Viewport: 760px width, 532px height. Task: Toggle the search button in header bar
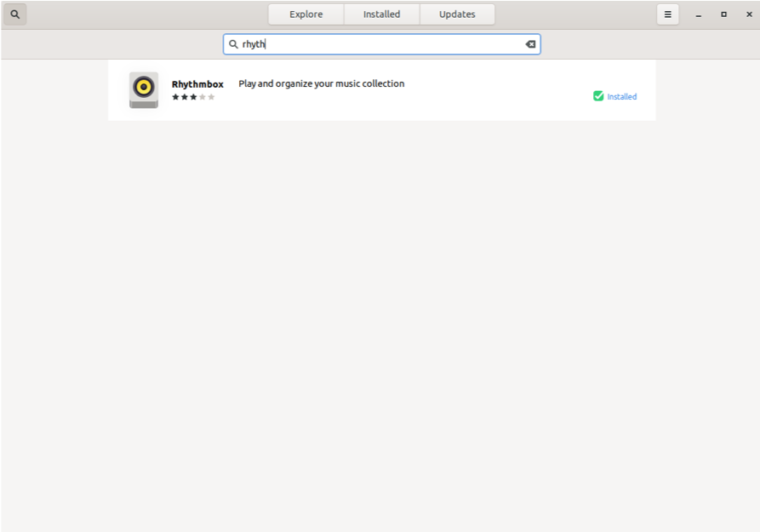15,14
